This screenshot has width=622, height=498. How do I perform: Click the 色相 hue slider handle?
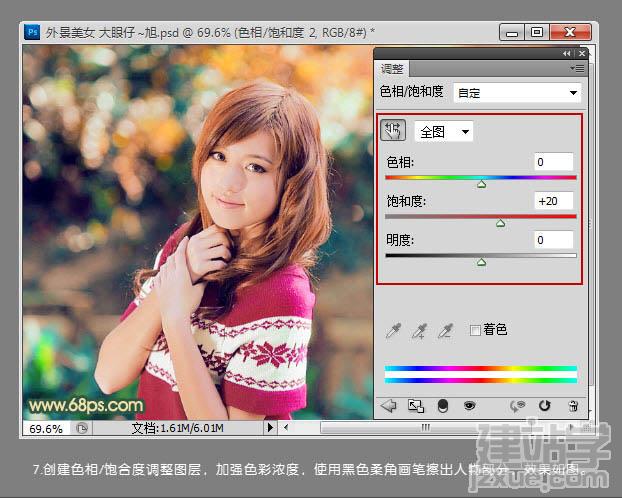(482, 184)
